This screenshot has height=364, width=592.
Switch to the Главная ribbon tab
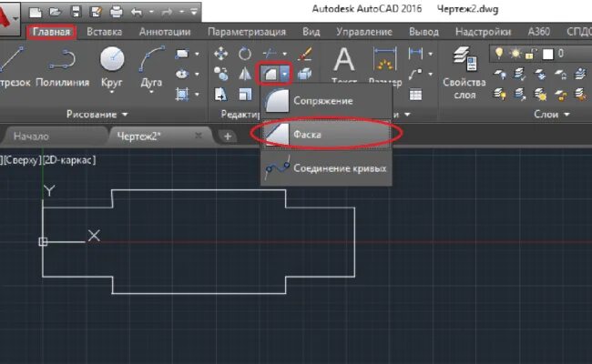[x=51, y=32]
